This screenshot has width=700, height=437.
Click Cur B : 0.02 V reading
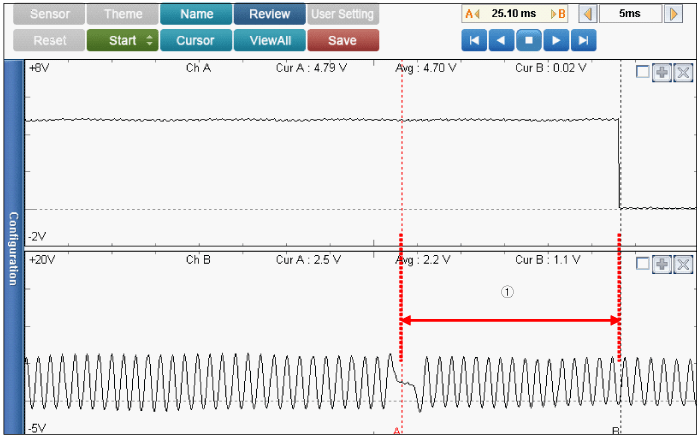click(x=550, y=68)
